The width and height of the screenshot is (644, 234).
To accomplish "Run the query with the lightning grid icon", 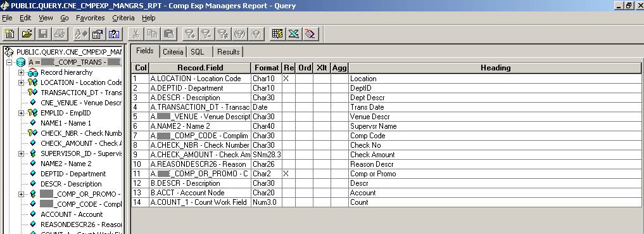I will click(x=277, y=34).
